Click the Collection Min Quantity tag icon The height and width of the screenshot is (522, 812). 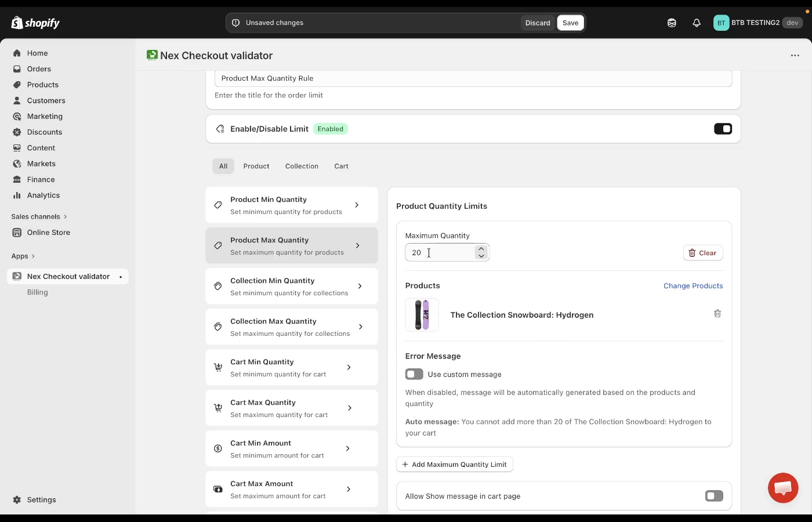(x=218, y=286)
